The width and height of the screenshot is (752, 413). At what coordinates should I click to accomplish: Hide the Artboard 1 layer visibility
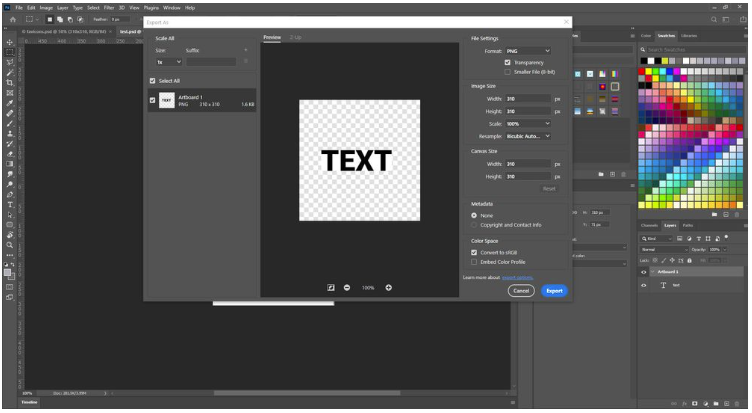click(644, 272)
